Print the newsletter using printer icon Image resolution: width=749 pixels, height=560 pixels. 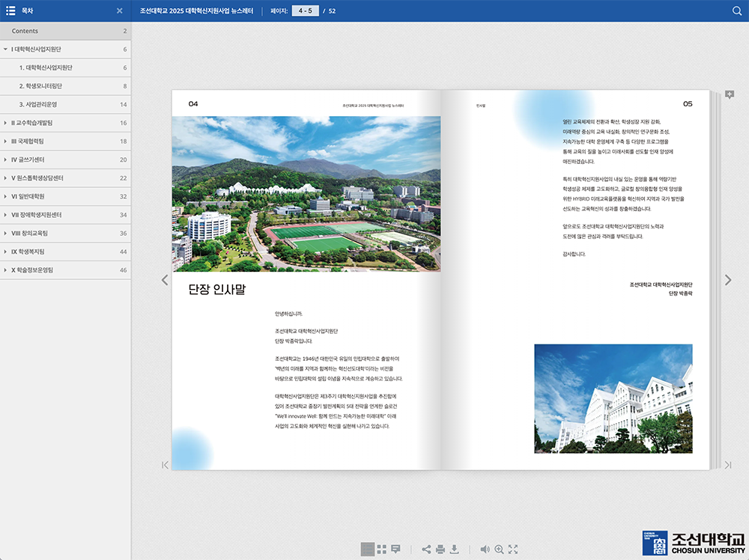440,549
